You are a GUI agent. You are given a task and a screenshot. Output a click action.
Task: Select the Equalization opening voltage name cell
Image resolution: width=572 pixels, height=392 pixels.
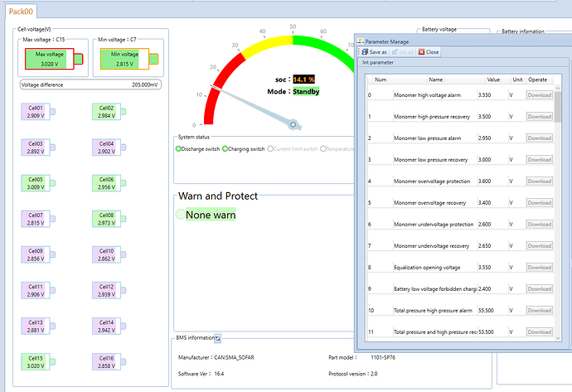click(435, 268)
